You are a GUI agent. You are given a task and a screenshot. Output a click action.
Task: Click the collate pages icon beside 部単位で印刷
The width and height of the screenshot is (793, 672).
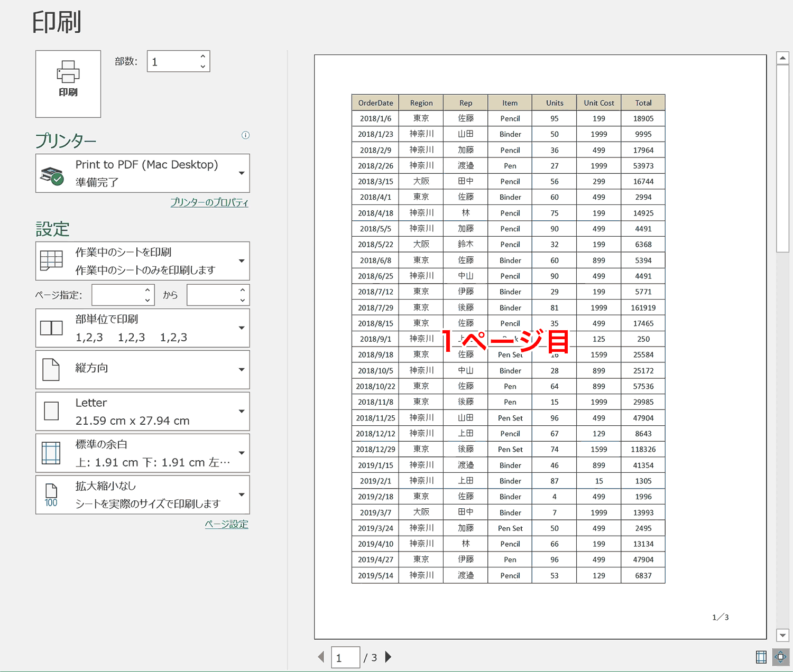51,328
